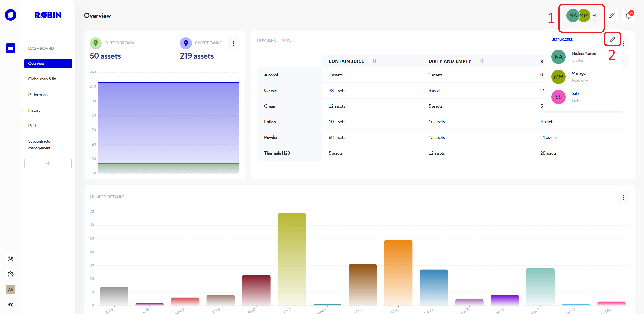Sort by Contain Juice column arrows
This screenshot has width=644, height=314.
(374, 61)
